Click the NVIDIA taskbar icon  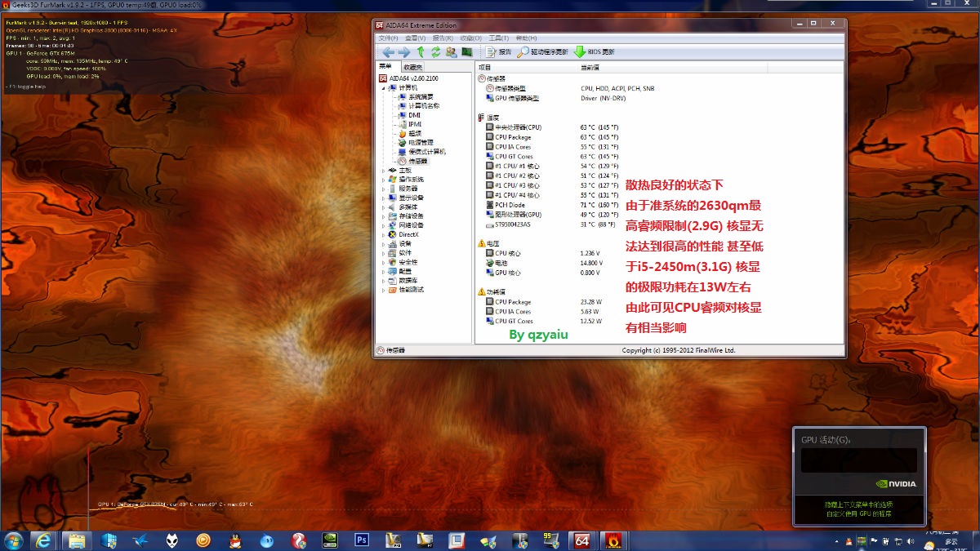tap(330, 540)
